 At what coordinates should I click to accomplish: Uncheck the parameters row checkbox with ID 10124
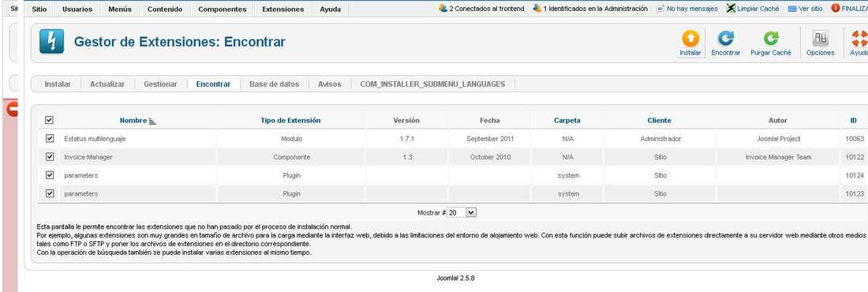click(x=49, y=175)
